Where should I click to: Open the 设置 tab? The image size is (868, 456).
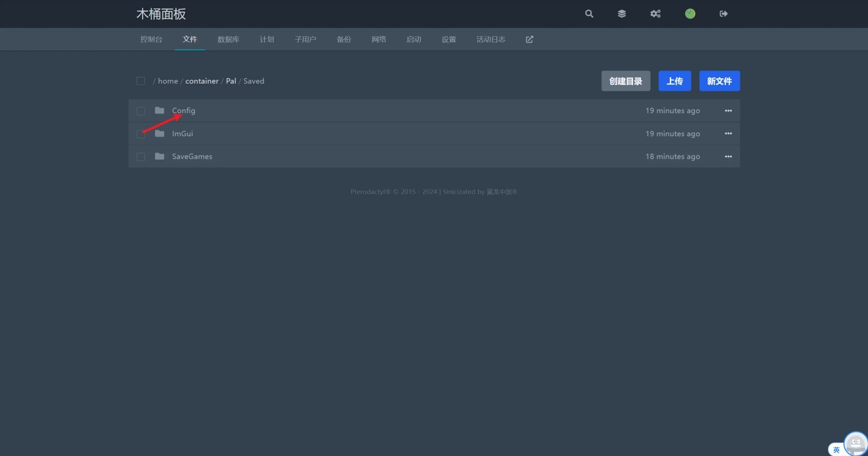pos(448,39)
